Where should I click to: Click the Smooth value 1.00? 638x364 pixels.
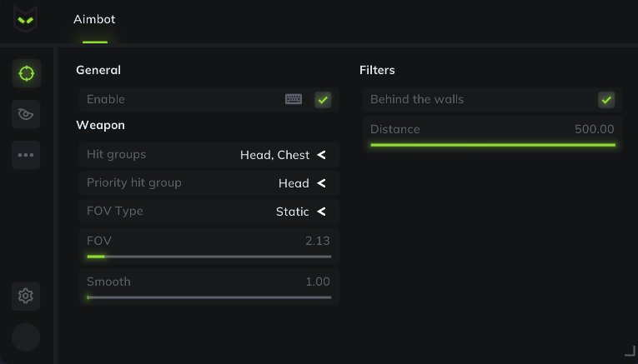click(317, 282)
